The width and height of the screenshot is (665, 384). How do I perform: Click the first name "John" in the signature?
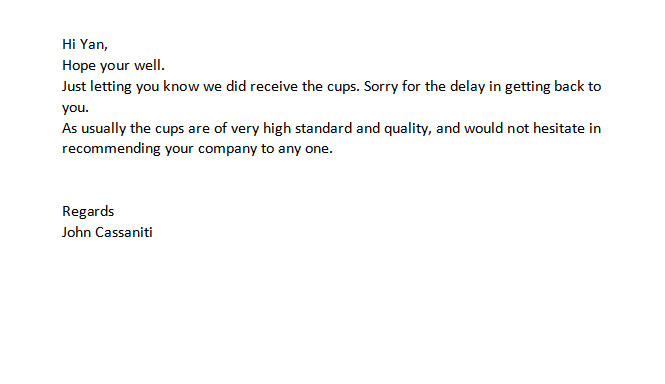(x=76, y=233)
